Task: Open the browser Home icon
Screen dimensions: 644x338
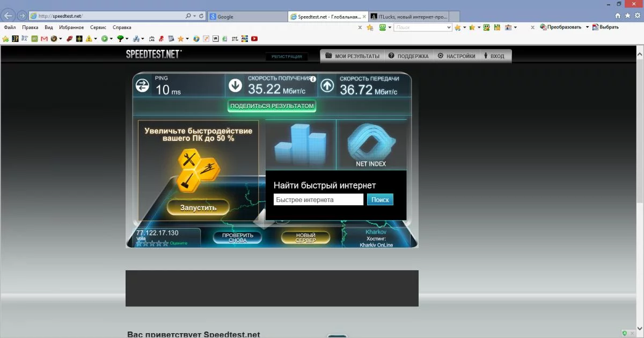Action: tap(618, 16)
